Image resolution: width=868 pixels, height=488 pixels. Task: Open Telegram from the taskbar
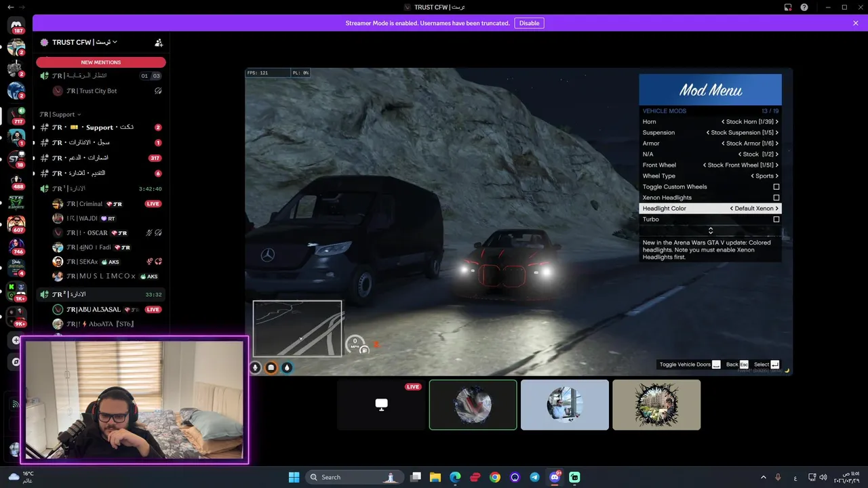pos(534,477)
